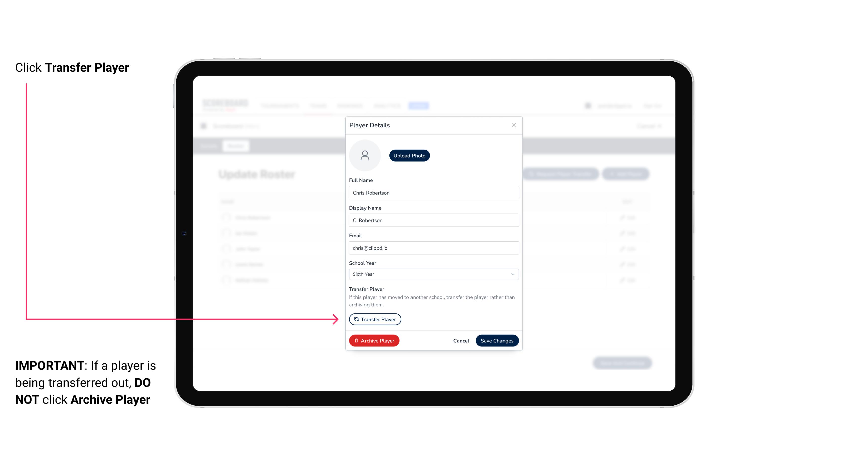Click the Email input field
Screen dimensions: 868x467
tap(434, 248)
